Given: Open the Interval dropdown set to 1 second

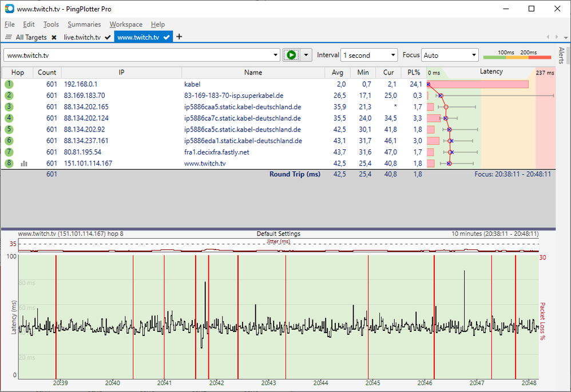Looking at the screenshot, I should pyautogui.click(x=369, y=55).
